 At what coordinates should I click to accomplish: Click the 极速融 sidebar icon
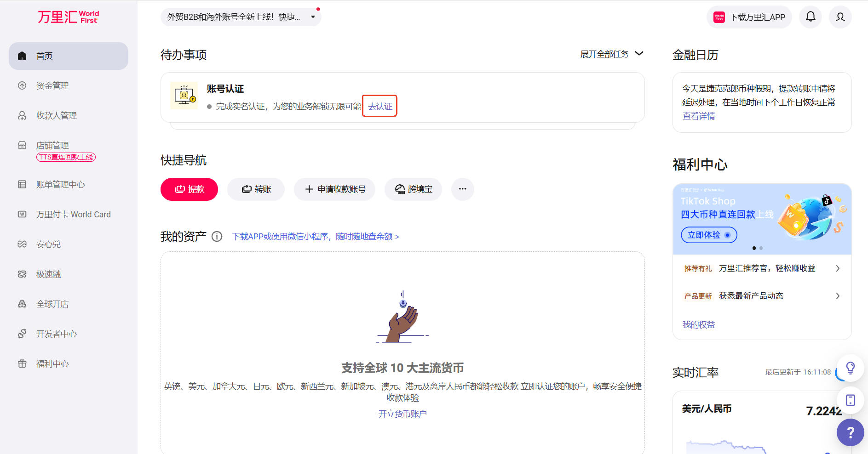(22, 274)
